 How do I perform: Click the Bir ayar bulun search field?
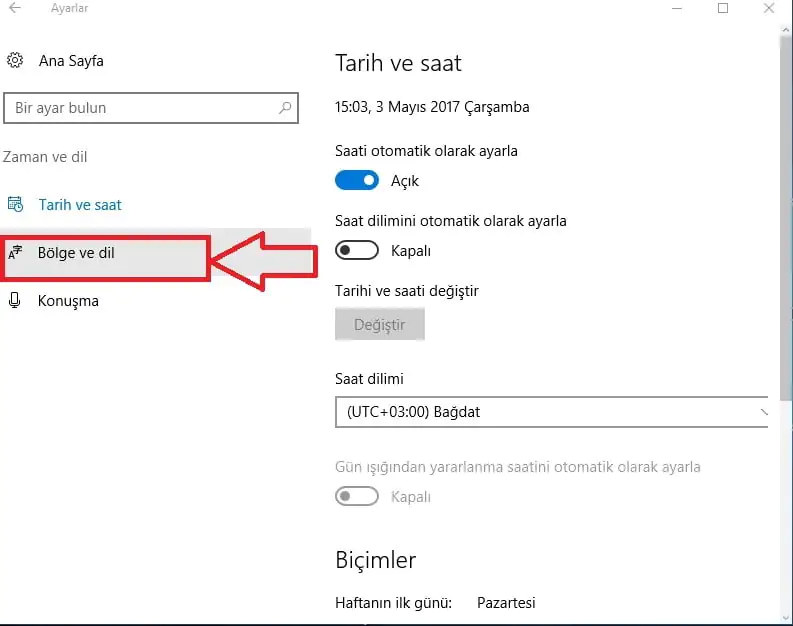[140, 108]
